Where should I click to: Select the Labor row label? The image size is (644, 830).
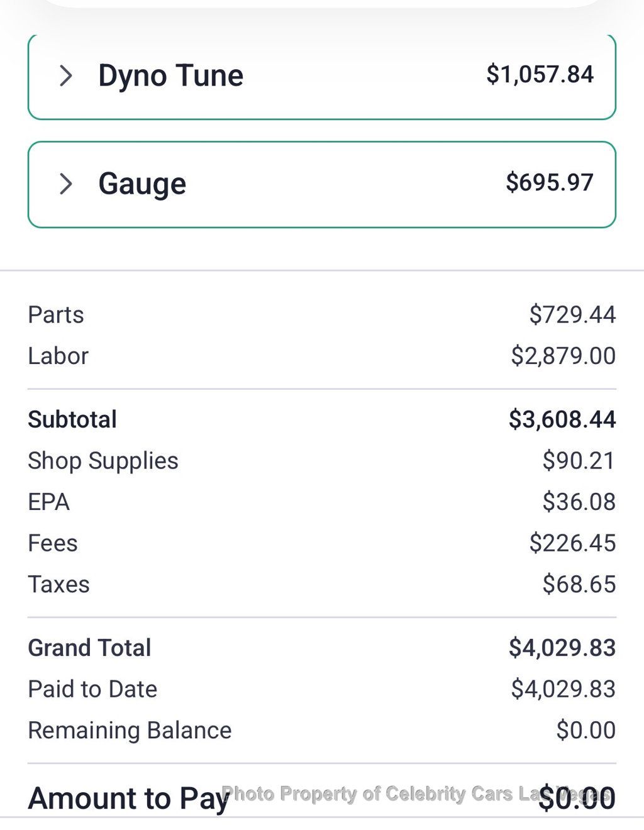coord(58,356)
